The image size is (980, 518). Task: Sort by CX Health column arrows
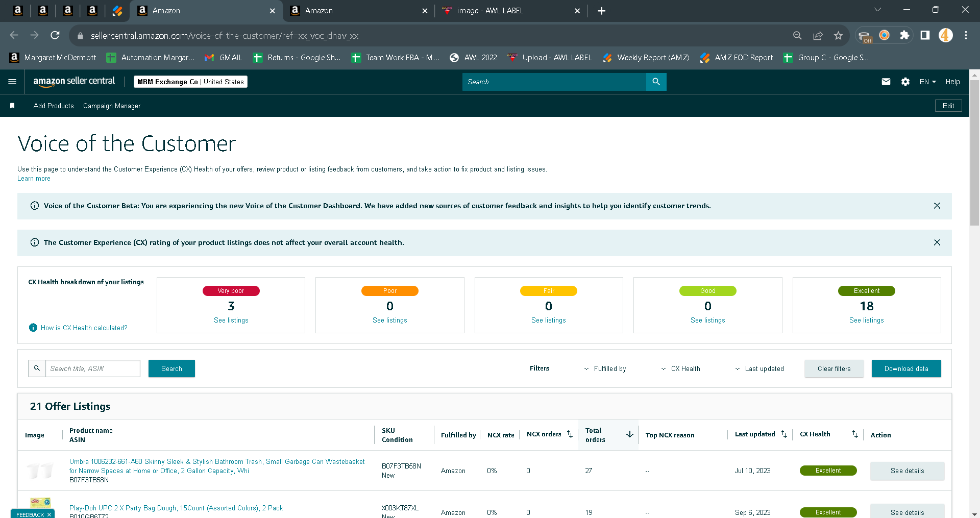(855, 434)
